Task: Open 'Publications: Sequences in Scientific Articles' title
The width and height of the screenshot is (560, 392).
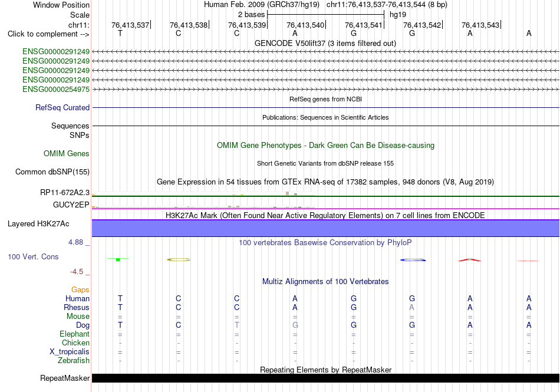Action: [x=325, y=117]
